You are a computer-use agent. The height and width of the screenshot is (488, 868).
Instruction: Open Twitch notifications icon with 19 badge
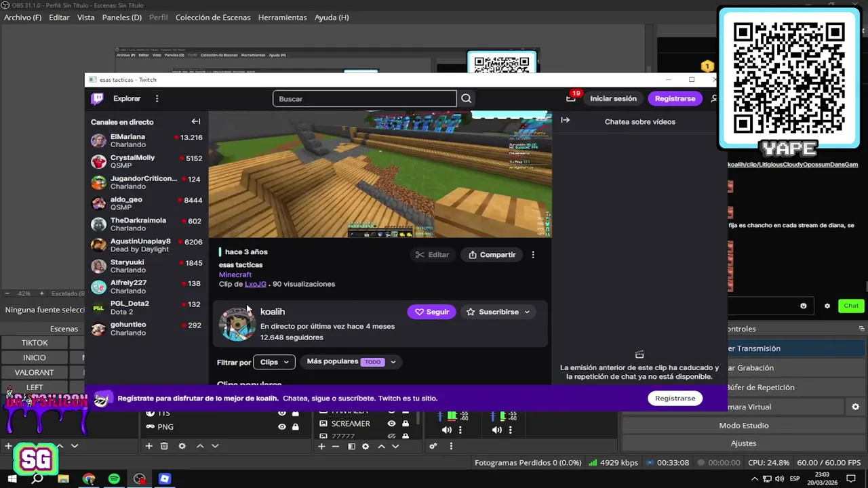coord(572,98)
